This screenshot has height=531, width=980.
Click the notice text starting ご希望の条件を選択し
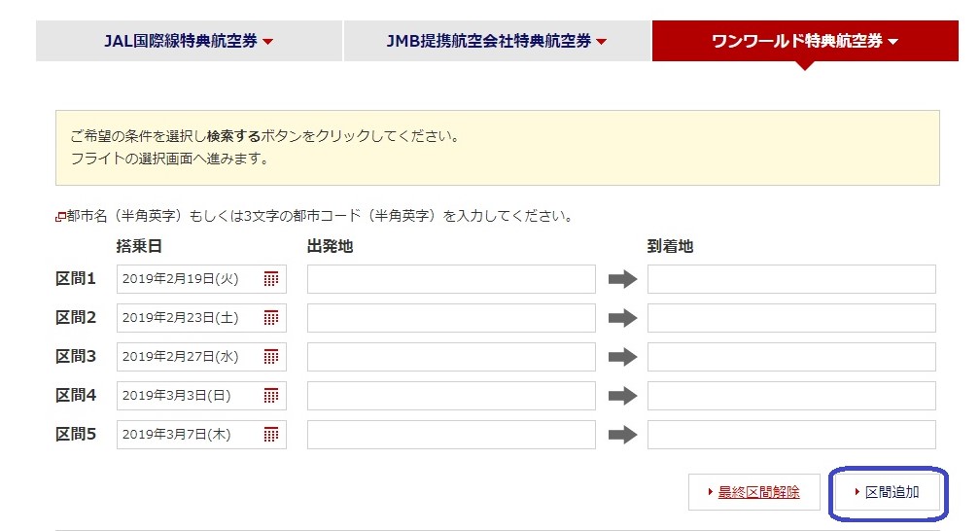pyautogui.click(x=265, y=136)
